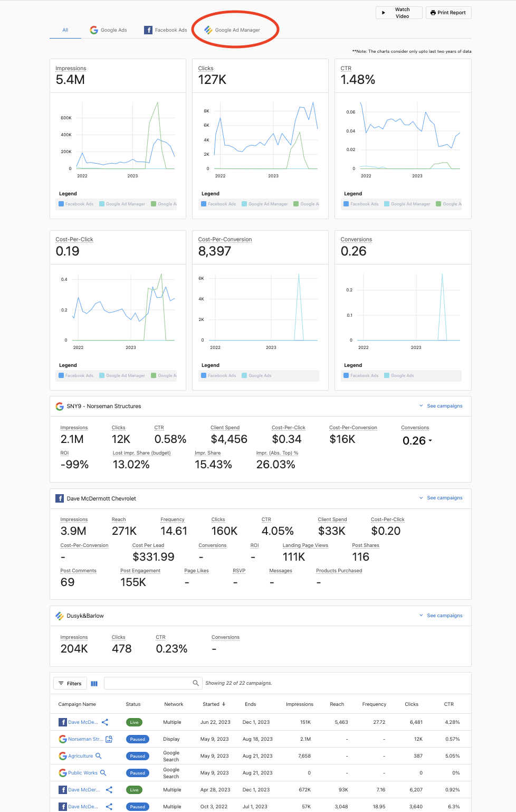Image resolution: width=516 pixels, height=812 pixels.
Task: Select the All tab
Action: pos(64,30)
